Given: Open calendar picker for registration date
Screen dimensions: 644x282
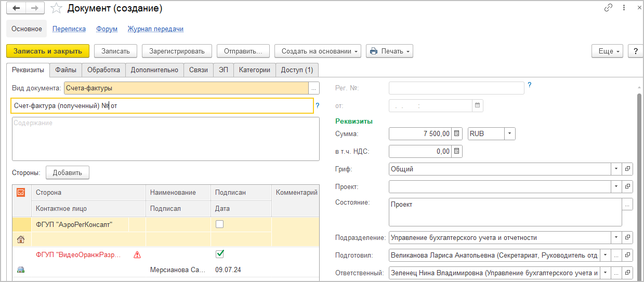Looking at the screenshot, I should (477, 105).
